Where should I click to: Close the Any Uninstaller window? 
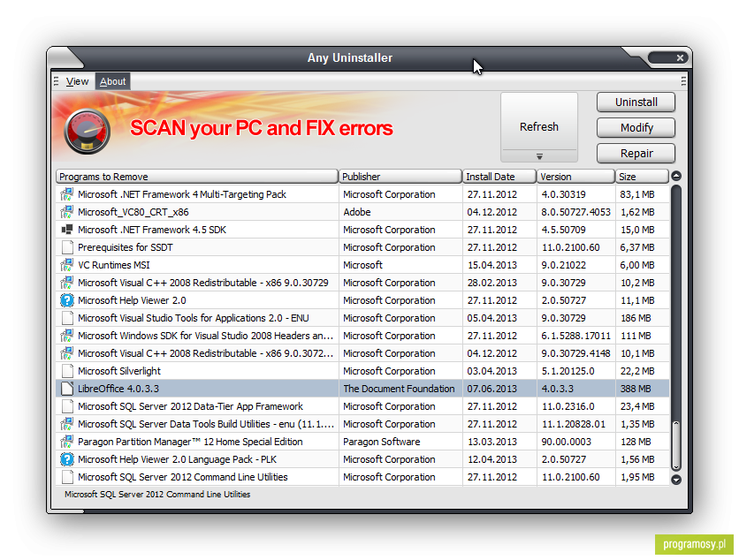[x=679, y=57]
